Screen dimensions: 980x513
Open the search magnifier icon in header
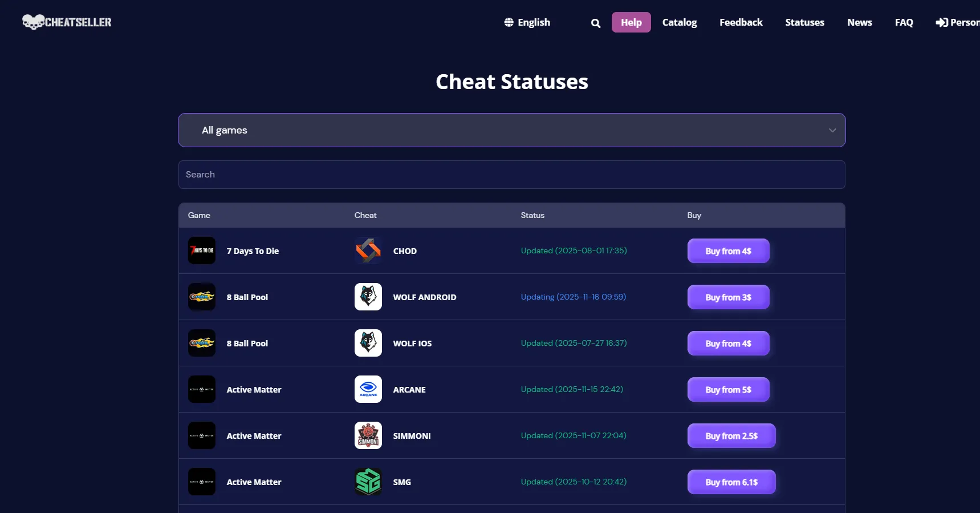coord(596,23)
